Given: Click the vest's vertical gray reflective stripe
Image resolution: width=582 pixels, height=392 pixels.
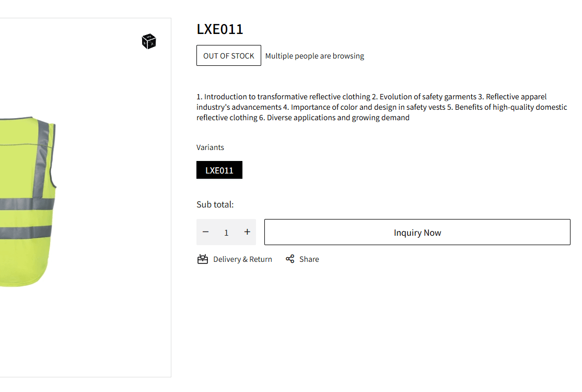Looking at the screenshot, I should tap(44, 157).
